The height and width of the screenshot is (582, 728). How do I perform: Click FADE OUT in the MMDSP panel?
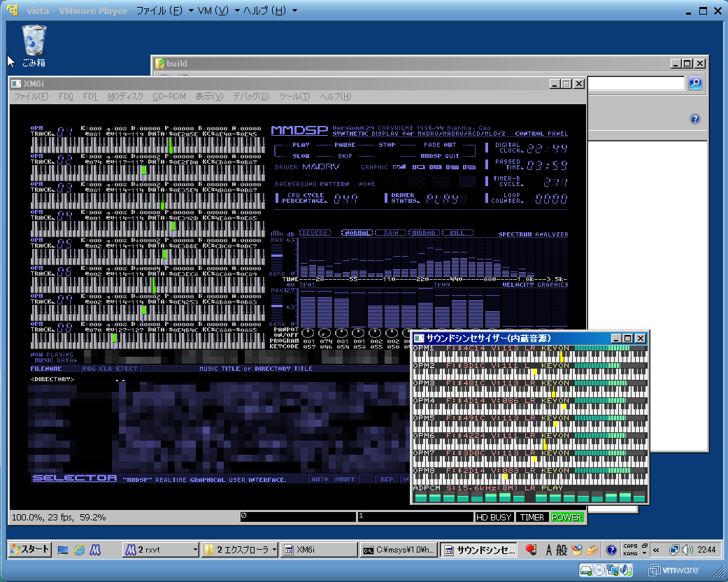click(440, 145)
